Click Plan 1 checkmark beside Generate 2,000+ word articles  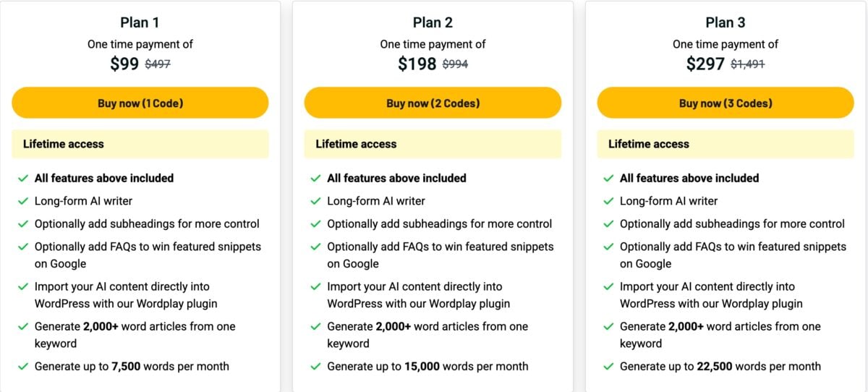[x=23, y=327]
